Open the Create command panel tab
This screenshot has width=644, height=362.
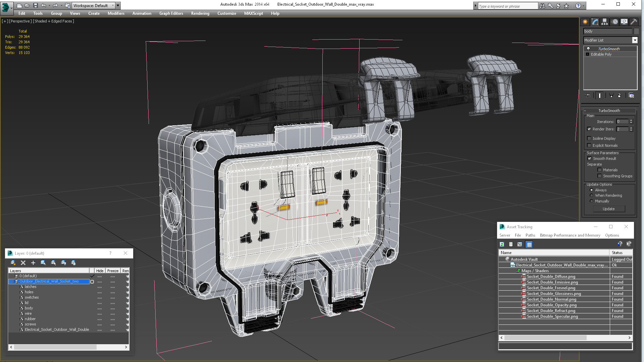point(585,22)
